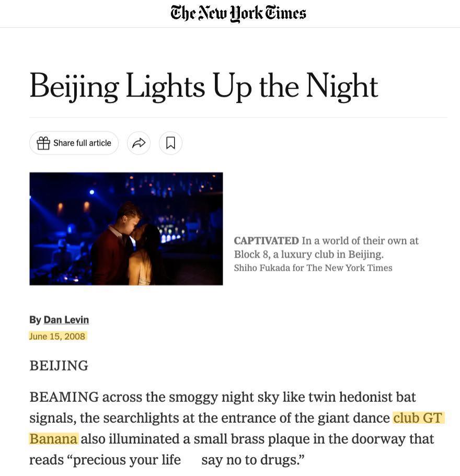Click the photo credit naming Shiho Fukada
460x476 pixels.
313,268
